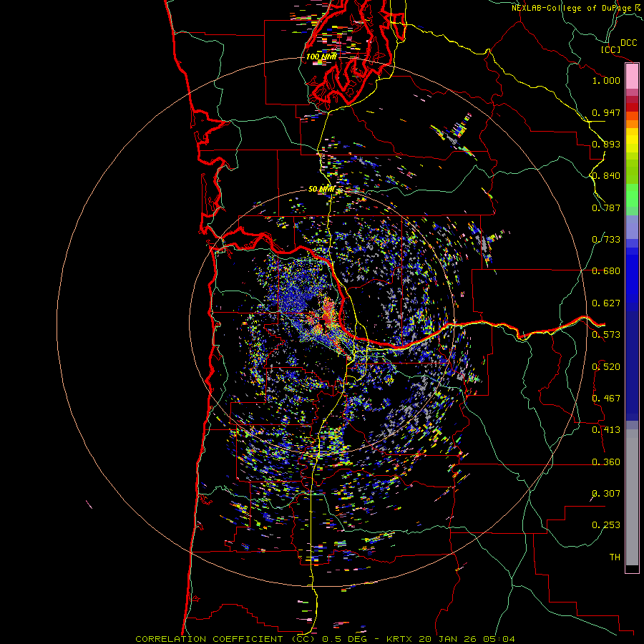Click the 0.413 scale value
This screenshot has height=644, width=644.
(x=606, y=430)
